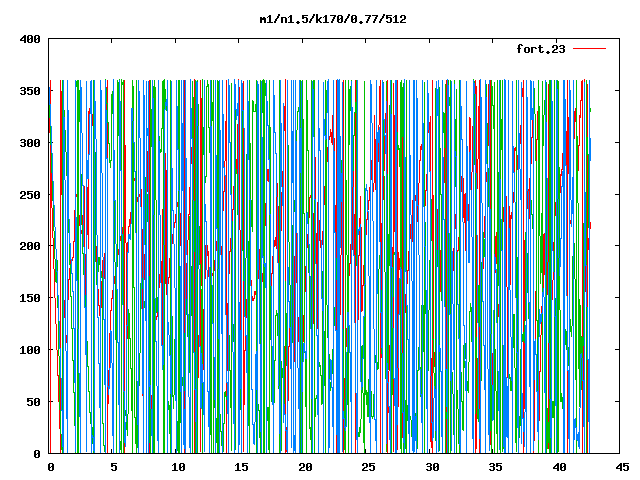Click y-axis label 350
Viewport: 640px width, 480px height.
(30, 91)
